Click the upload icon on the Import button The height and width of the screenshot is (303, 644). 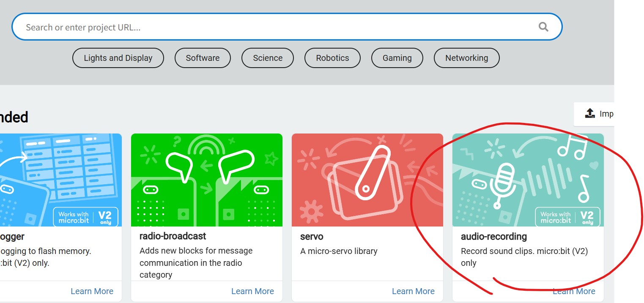click(x=589, y=113)
